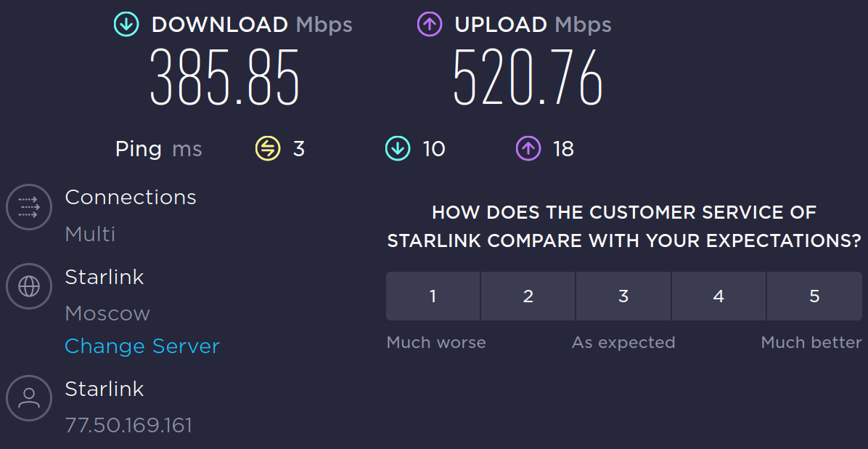
Task: Rate customer service 1 (Much worse)
Action: click(433, 296)
